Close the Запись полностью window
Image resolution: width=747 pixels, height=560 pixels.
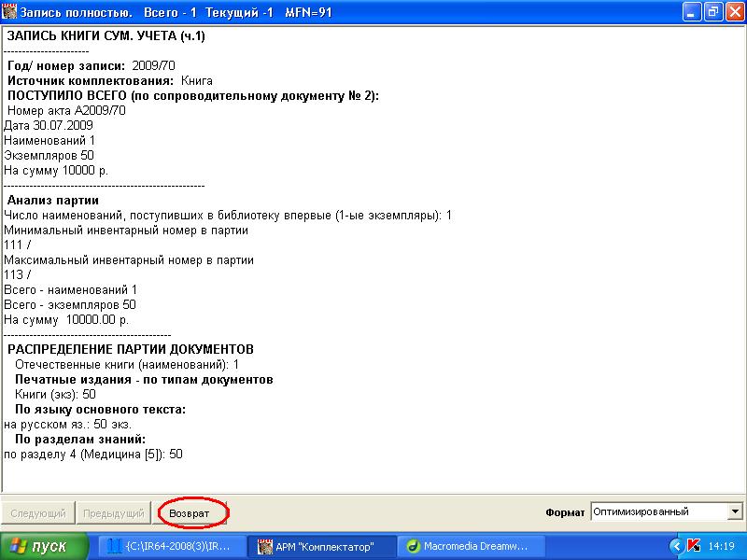(734, 12)
